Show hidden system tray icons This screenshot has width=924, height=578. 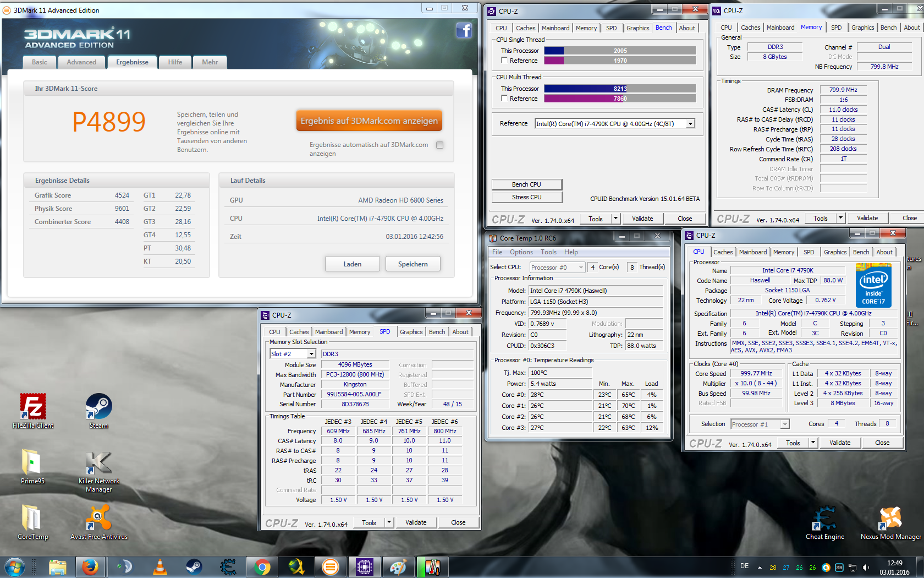point(760,568)
